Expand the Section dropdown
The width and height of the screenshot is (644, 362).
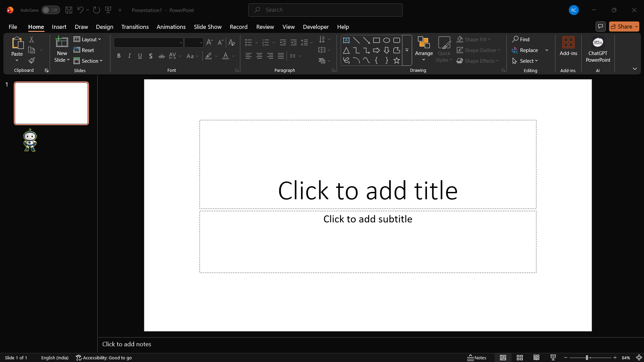(88, 61)
